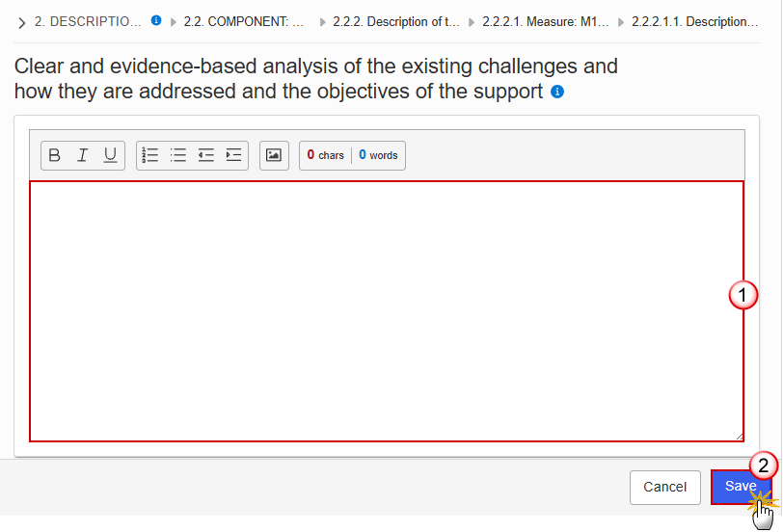
Task: Click the text area resize handle corner
Action: [739, 437]
